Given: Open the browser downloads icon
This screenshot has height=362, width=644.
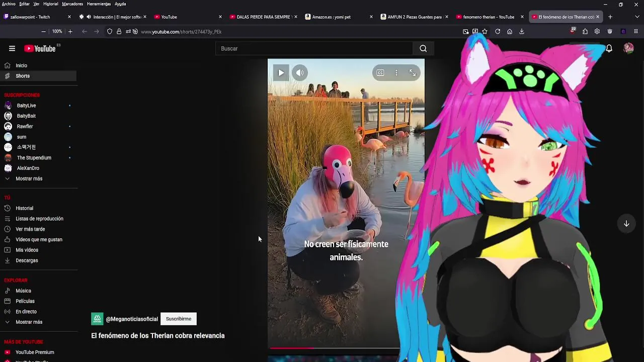Looking at the screenshot, I should coord(522,32).
